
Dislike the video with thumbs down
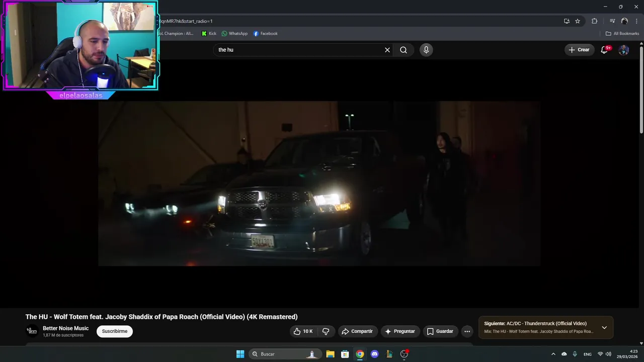coord(326,331)
